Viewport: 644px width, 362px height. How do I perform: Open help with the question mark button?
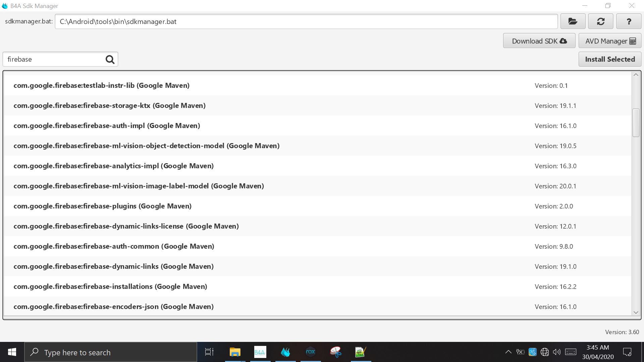[x=629, y=21]
